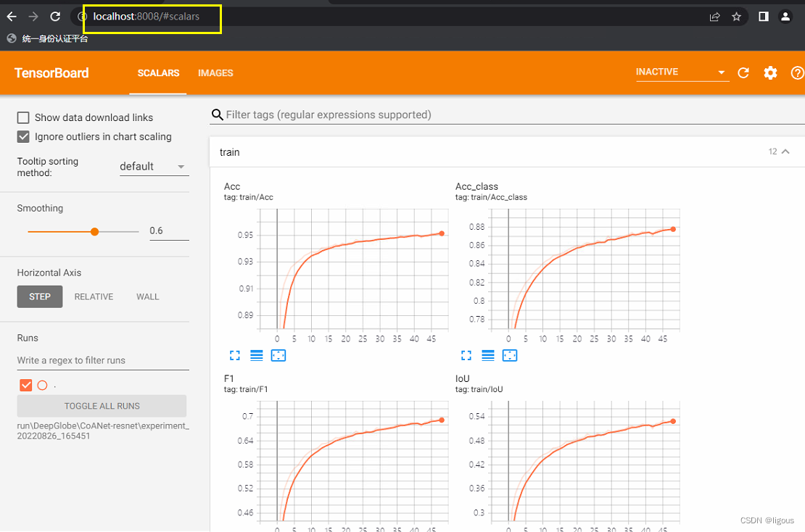
Task: Select RELATIVE horizontal axis
Action: point(94,296)
